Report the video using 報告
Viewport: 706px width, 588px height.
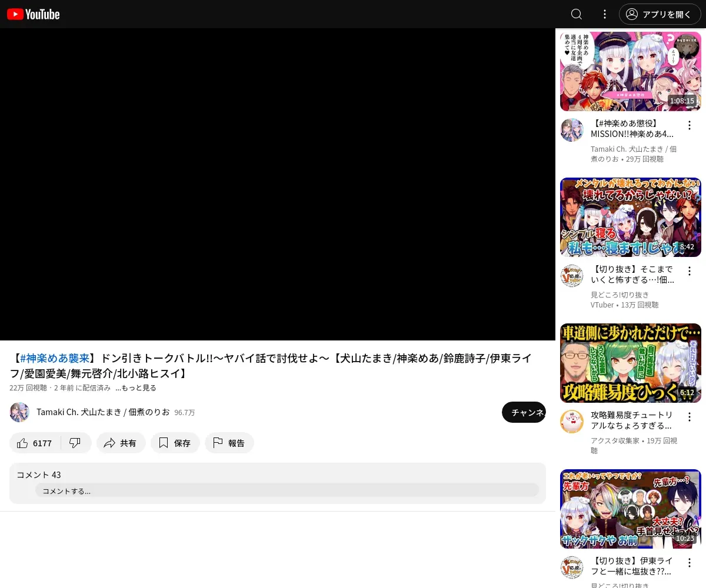[229, 443]
